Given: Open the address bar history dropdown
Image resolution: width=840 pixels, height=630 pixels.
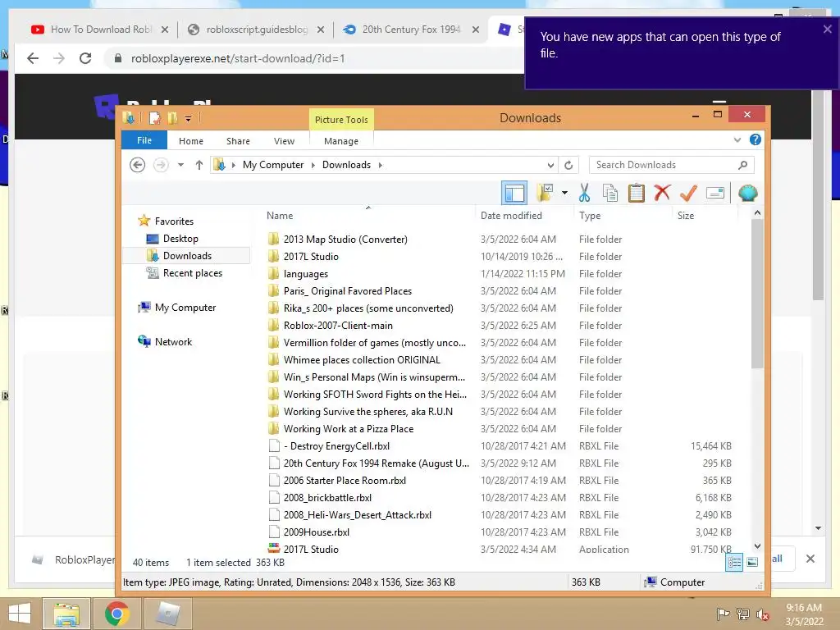Looking at the screenshot, I should tap(550, 165).
